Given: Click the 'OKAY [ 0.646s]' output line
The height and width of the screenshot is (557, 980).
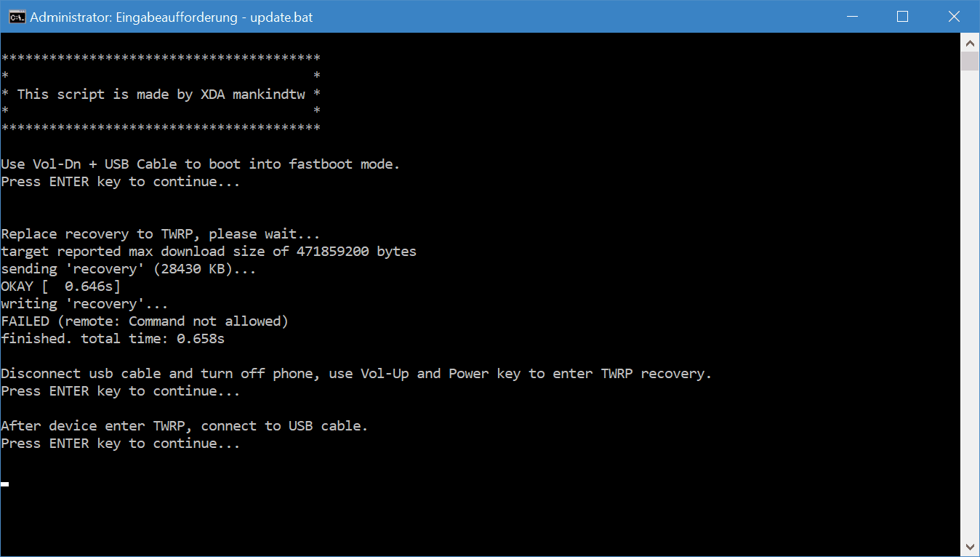Looking at the screenshot, I should [60, 286].
